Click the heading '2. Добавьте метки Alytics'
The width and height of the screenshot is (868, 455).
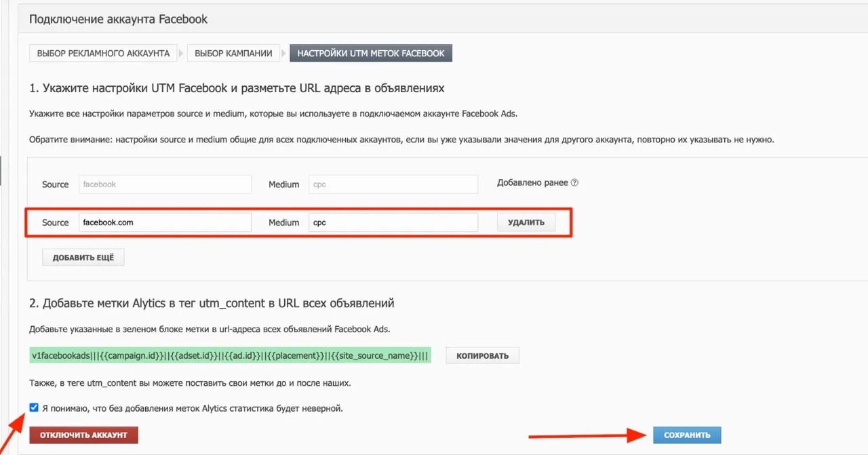212,303
